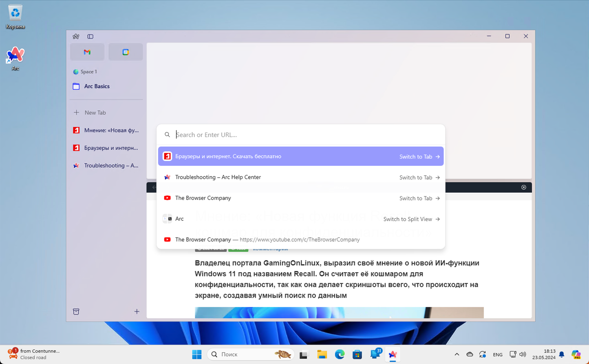Launch File Explorer from the taskbar
589x364 pixels.
(322, 355)
